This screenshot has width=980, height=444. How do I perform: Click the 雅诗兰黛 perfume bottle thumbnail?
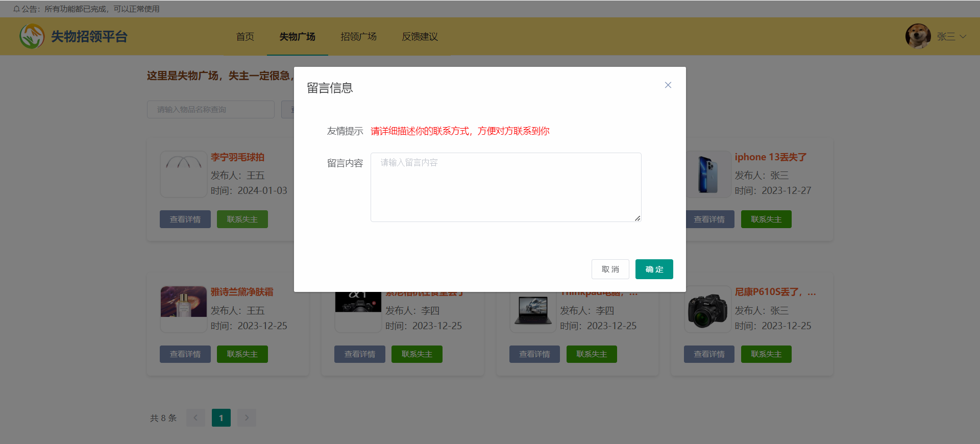point(184,309)
